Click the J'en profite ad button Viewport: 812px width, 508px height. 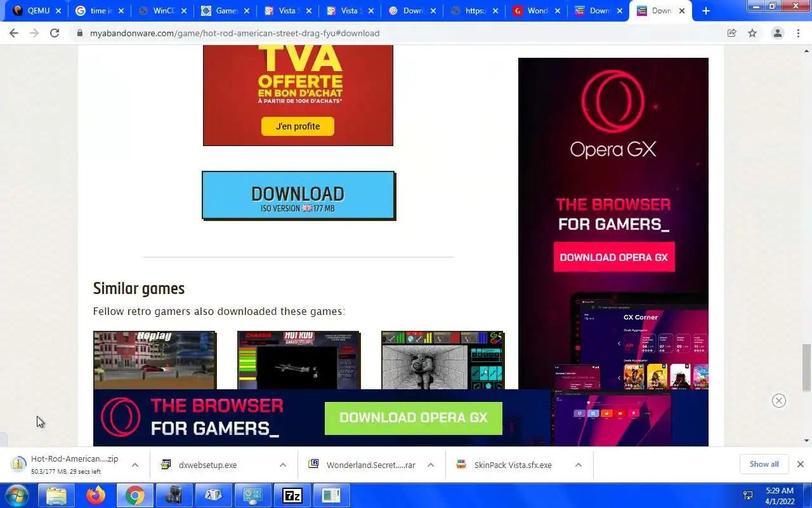point(298,126)
